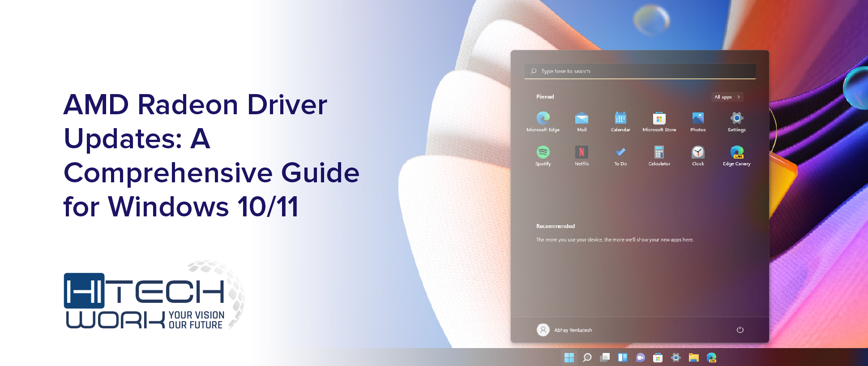Click the AMD Radeon Driver Updates headline

coord(211,155)
